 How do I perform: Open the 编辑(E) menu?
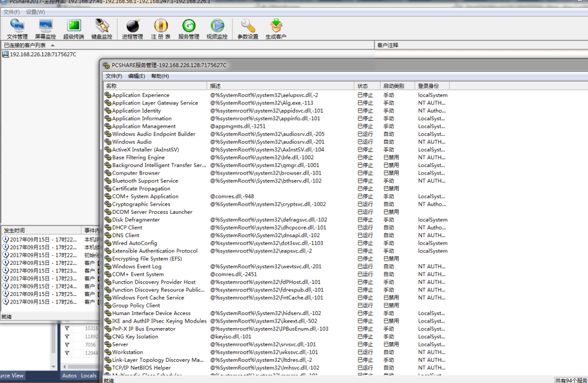click(x=137, y=76)
